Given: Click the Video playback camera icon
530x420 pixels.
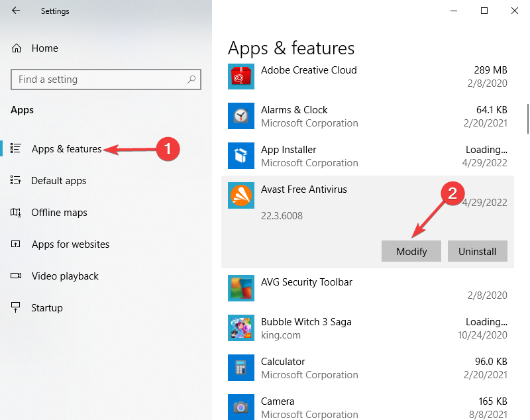Looking at the screenshot, I should coord(16,276).
